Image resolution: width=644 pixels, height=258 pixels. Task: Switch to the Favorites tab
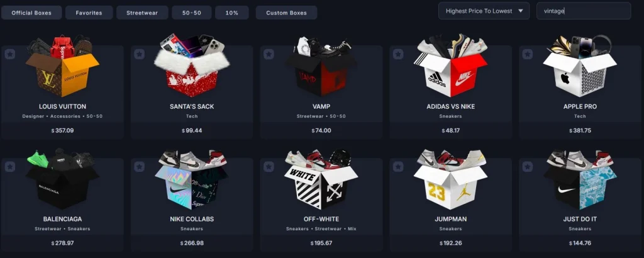tap(89, 13)
